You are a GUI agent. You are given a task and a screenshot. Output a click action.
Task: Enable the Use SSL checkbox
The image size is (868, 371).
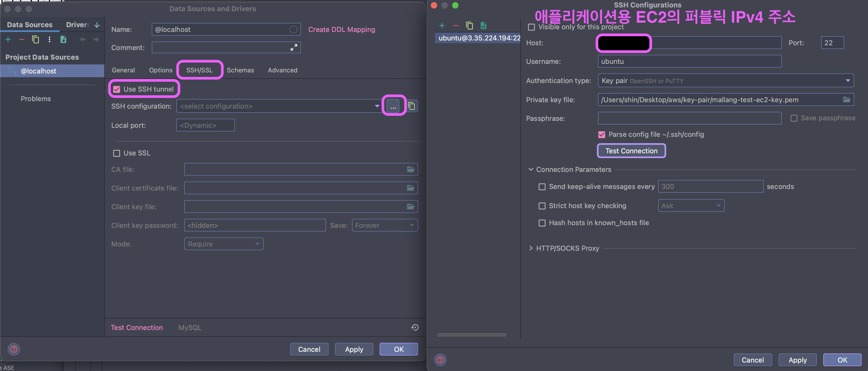click(117, 153)
